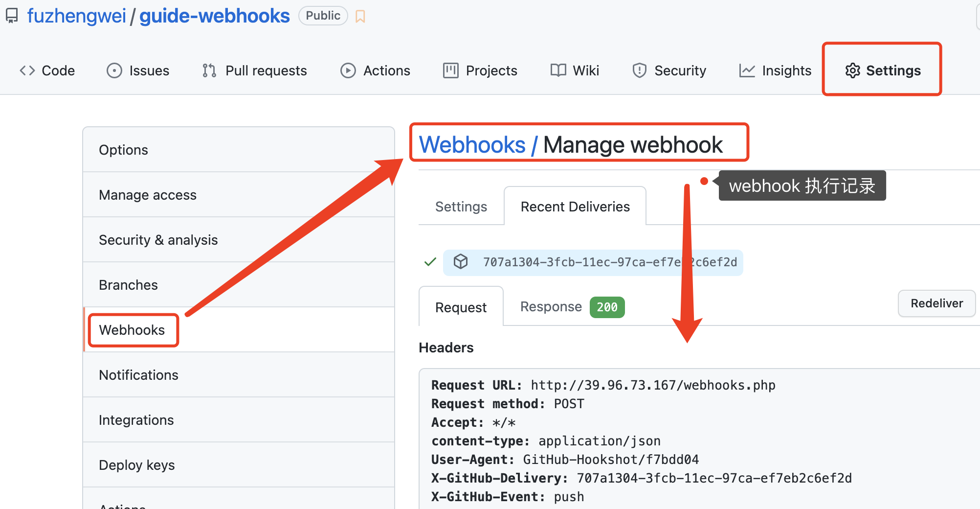
Task: Click the Issues circle icon
Action: click(x=114, y=70)
